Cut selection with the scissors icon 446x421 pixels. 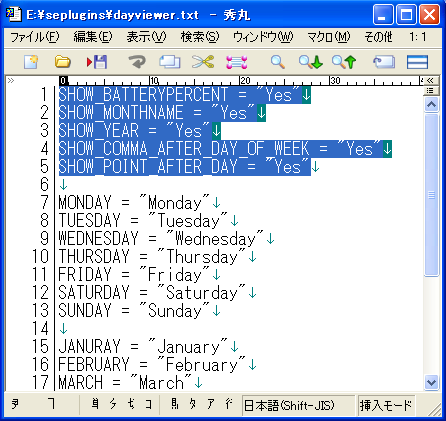coord(203,62)
